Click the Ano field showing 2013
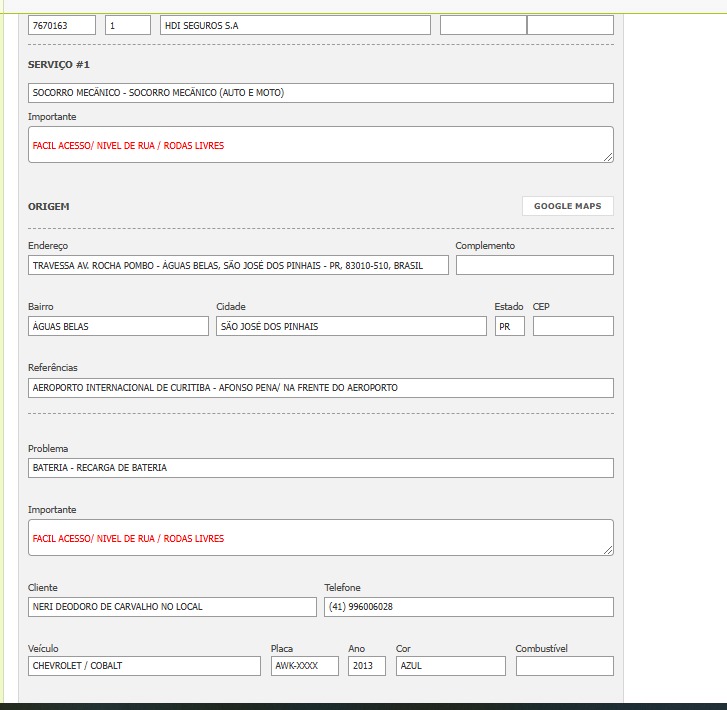The height and width of the screenshot is (710, 727). (x=366, y=666)
